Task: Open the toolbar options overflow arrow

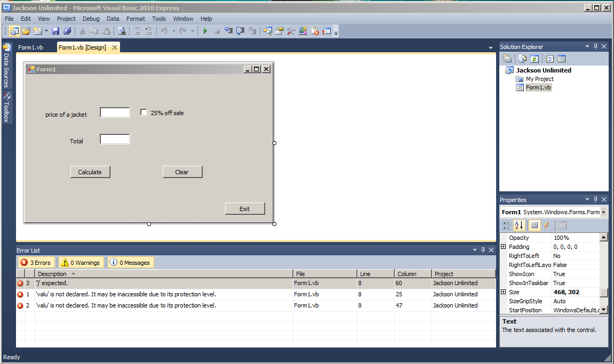Action: pyautogui.click(x=336, y=33)
